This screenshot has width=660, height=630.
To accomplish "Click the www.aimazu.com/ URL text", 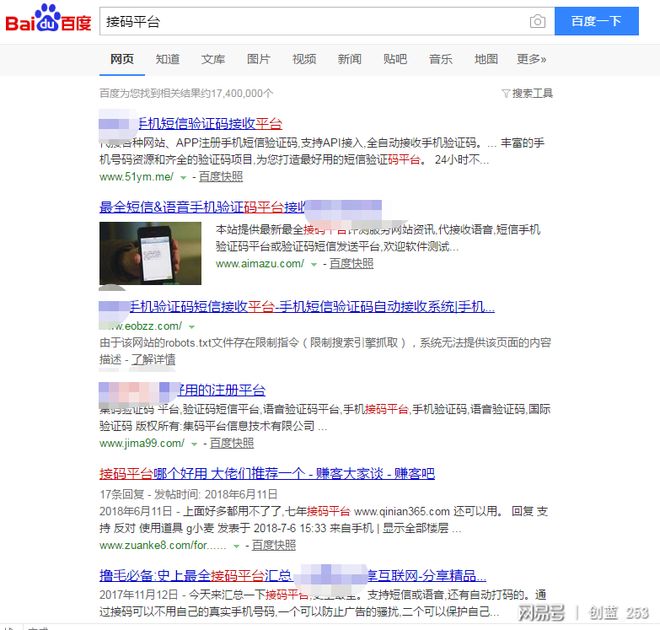I will click(x=260, y=264).
